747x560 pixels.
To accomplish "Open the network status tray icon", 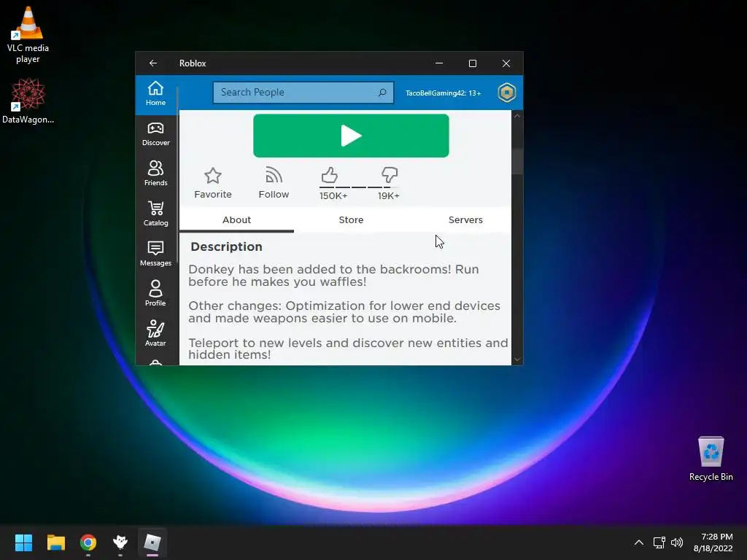I will (659, 542).
